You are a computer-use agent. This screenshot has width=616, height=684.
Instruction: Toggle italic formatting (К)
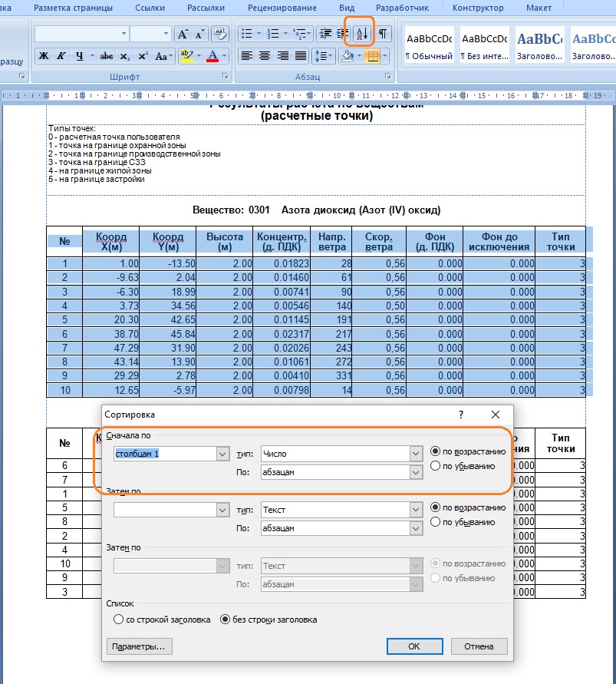click(x=61, y=56)
